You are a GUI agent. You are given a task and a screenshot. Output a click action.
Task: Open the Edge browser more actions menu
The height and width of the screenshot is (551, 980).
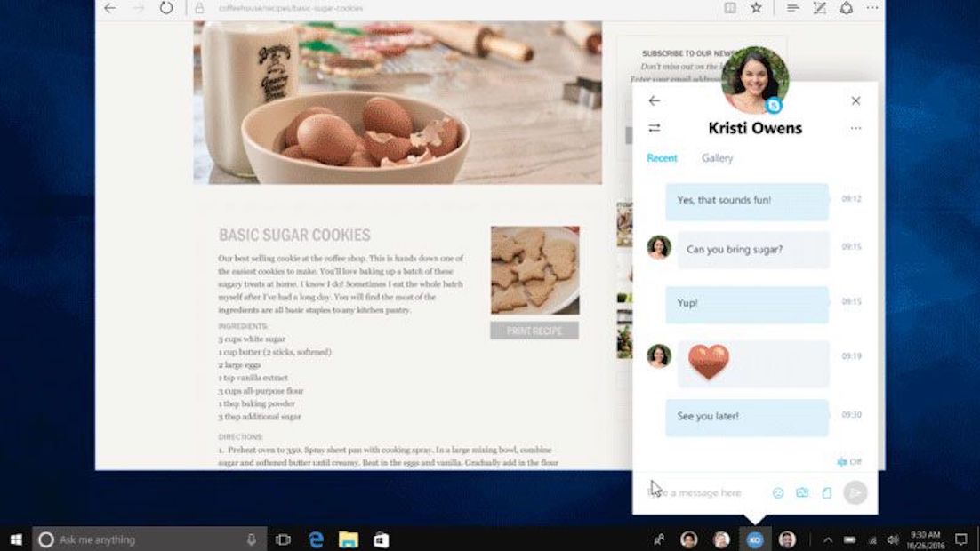pyautogui.click(x=873, y=8)
